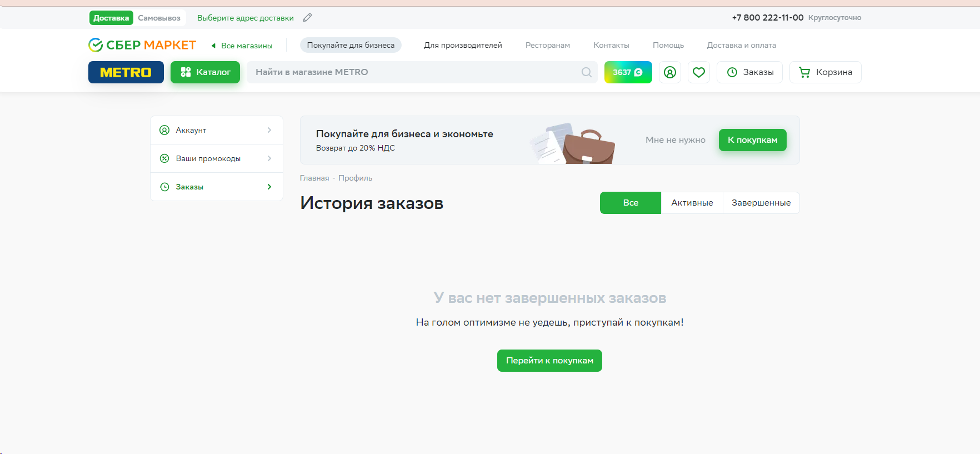The height and width of the screenshot is (454, 980).
Task: Open the Корзина cart button
Action: click(826, 72)
